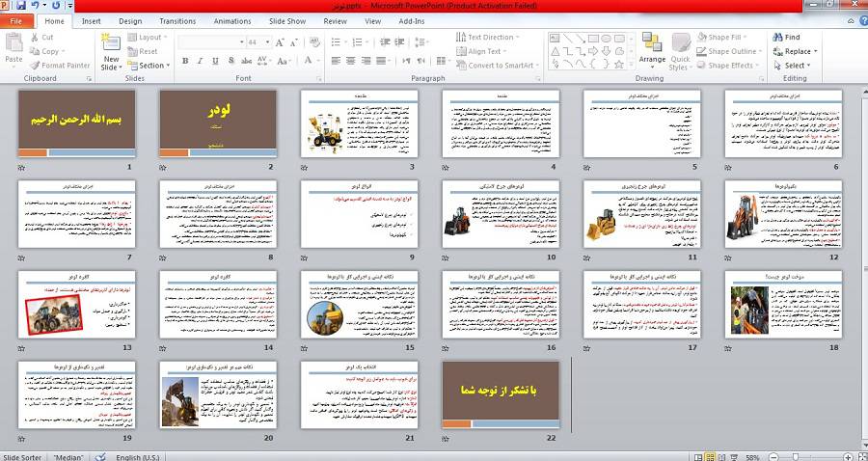
Task: Click the Format Painter brush
Action: tap(35, 66)
